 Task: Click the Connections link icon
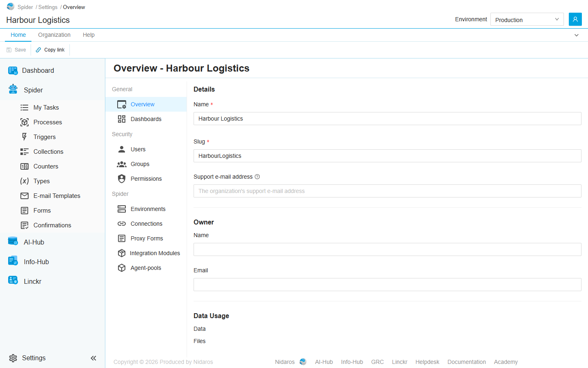pos(122,224)
